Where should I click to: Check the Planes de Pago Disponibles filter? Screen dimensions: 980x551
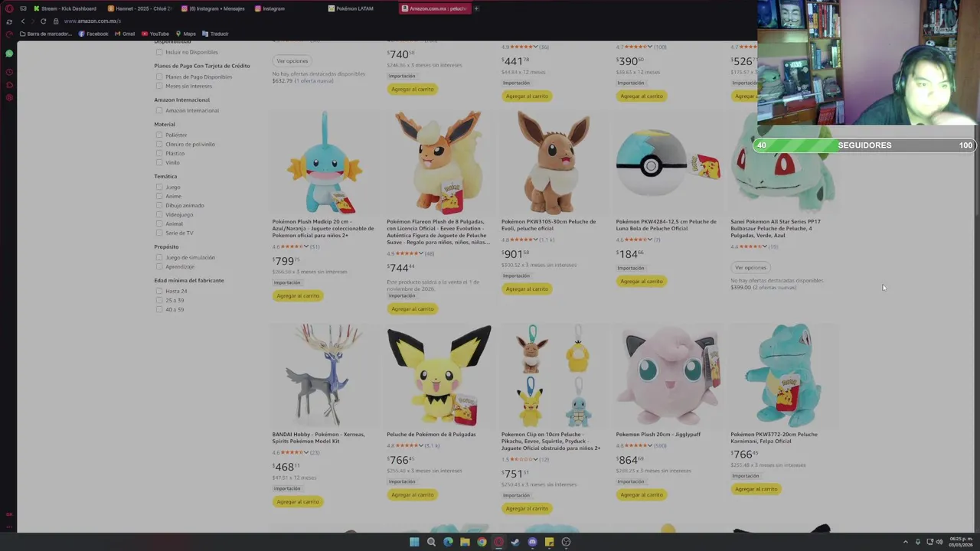tap(159, 77)
